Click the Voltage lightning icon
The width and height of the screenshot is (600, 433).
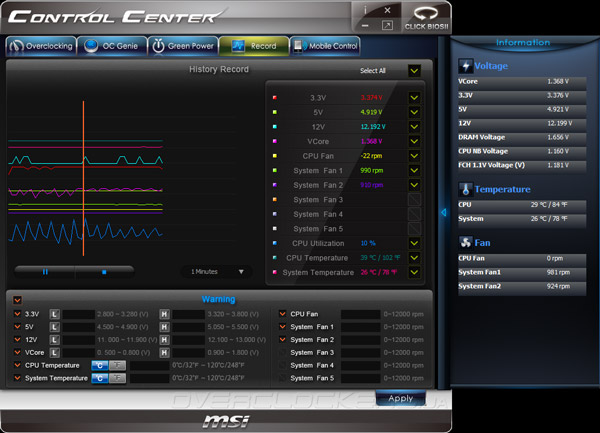(x=466, y=66)
